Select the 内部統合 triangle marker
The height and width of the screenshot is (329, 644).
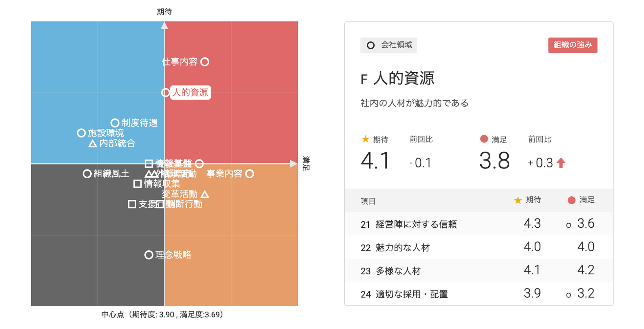tap(93, 144)
